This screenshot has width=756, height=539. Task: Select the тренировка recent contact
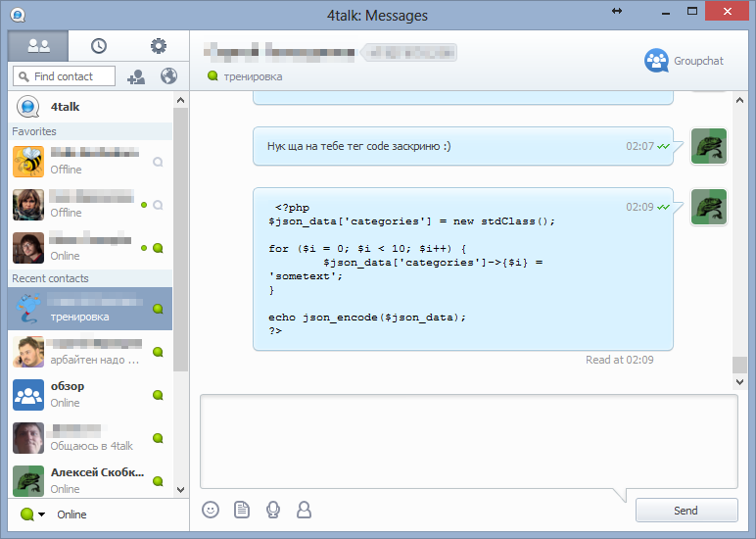pos(90,309)
